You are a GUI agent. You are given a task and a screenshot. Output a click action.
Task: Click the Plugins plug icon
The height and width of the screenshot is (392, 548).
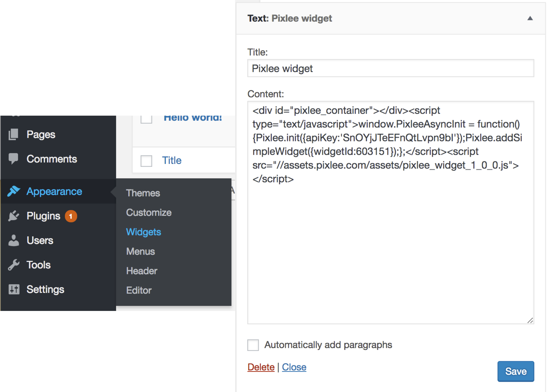pos(14,216)
